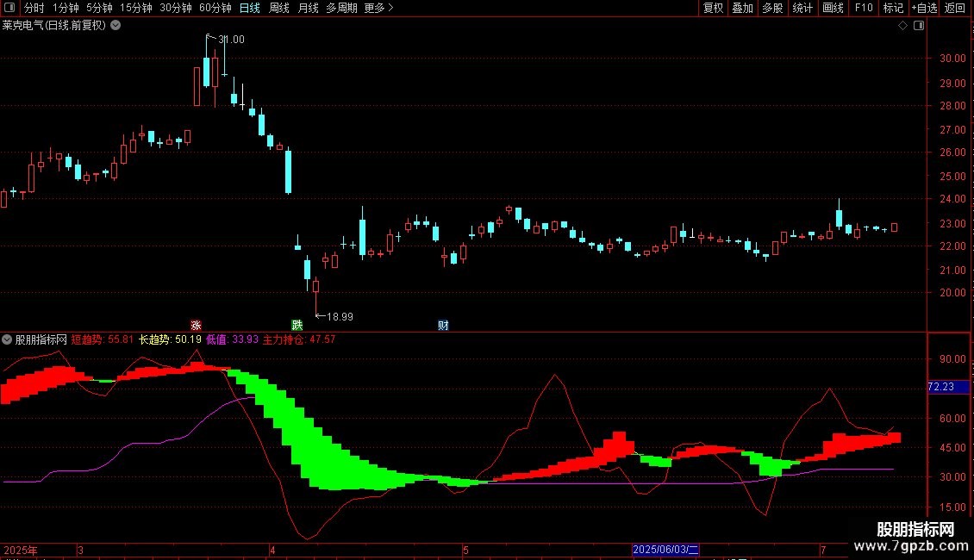Click the 短趋势 55.81 indicator value
974x560 pixels.
[103, 339]
